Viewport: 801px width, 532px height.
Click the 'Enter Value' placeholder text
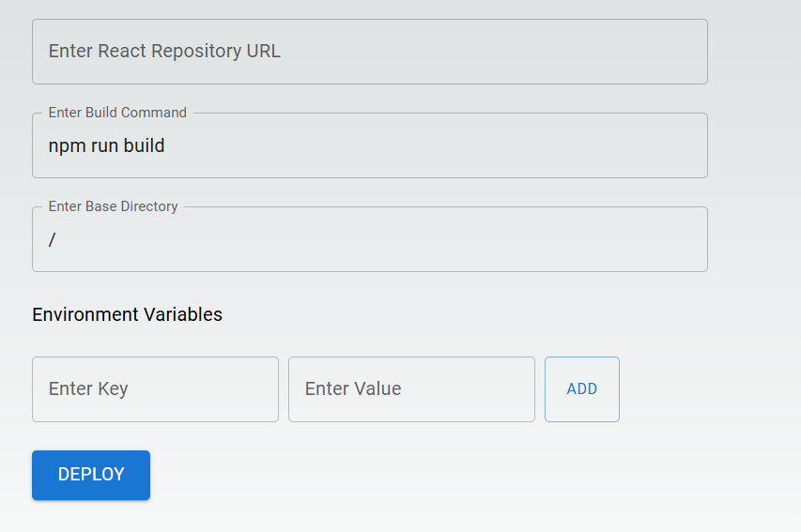coord(353,389)
